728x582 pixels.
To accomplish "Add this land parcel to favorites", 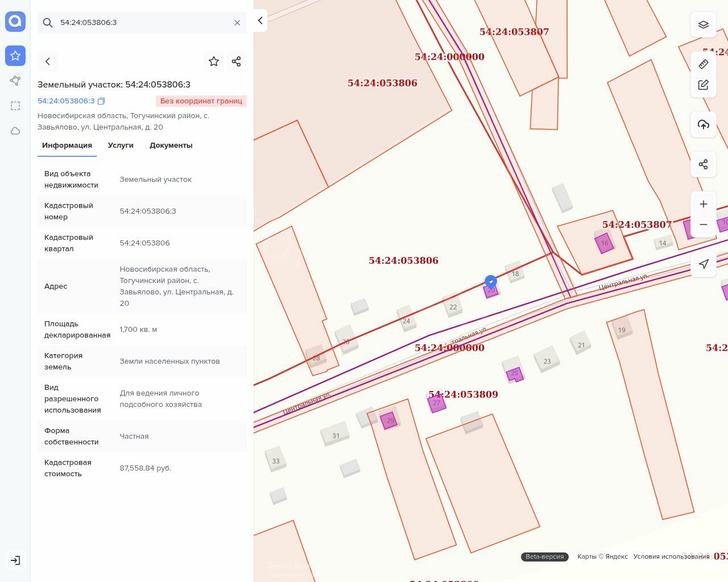I will (214, 61).
